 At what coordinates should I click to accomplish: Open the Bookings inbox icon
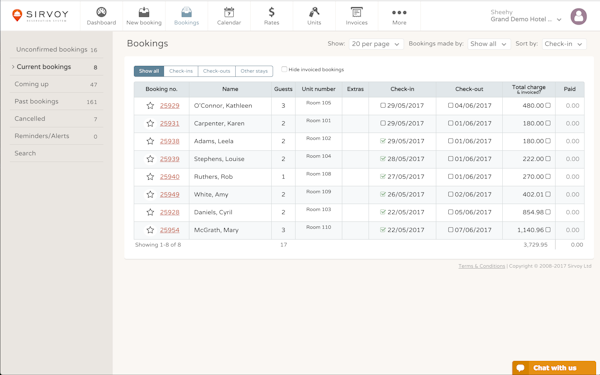tap(186, 12)
